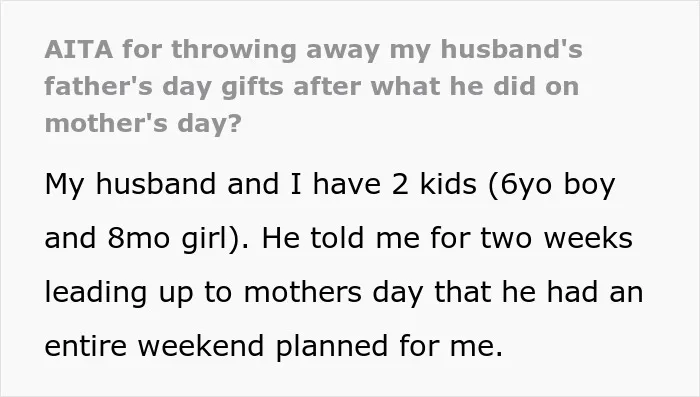Screen dimensions: 700x397
Task: Click "what he did on" in the title
Action: [x=475, y=86]
